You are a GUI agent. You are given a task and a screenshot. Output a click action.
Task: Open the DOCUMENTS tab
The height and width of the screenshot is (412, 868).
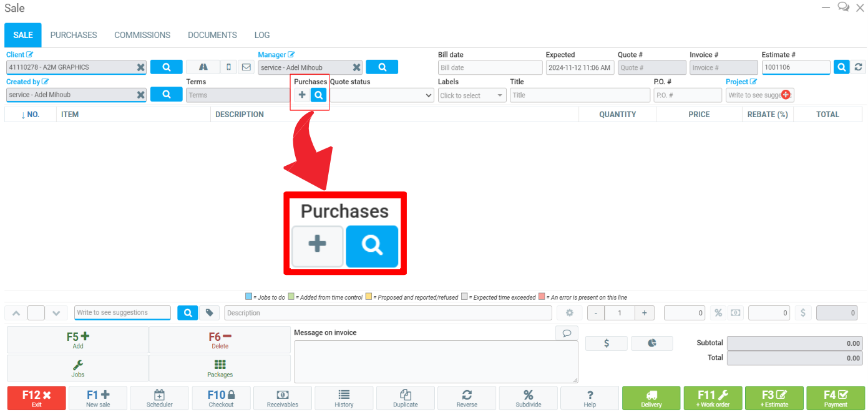[212, 35]
